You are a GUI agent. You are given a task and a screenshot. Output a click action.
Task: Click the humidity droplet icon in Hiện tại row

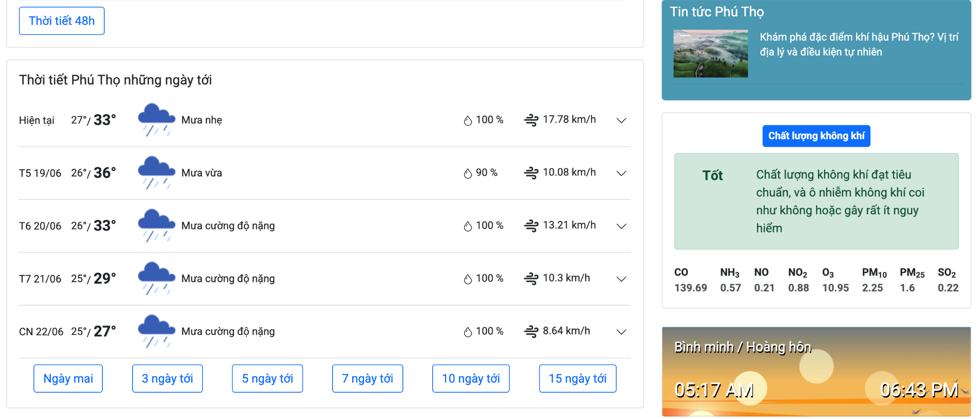tap(468, 121)
